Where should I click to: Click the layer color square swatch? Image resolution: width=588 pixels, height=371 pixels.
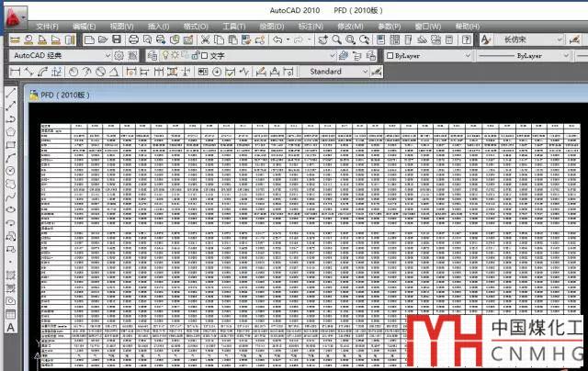[x=204, y=55]
